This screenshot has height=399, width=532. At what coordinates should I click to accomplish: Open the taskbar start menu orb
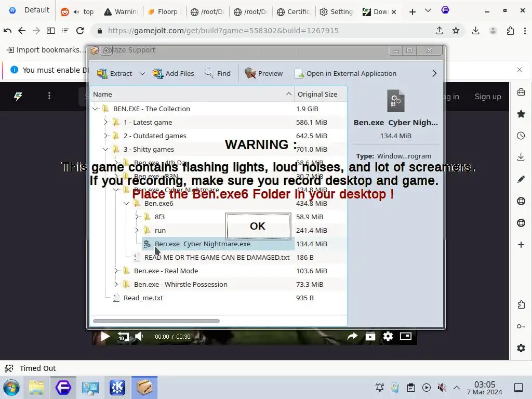[x=11, y=388]
